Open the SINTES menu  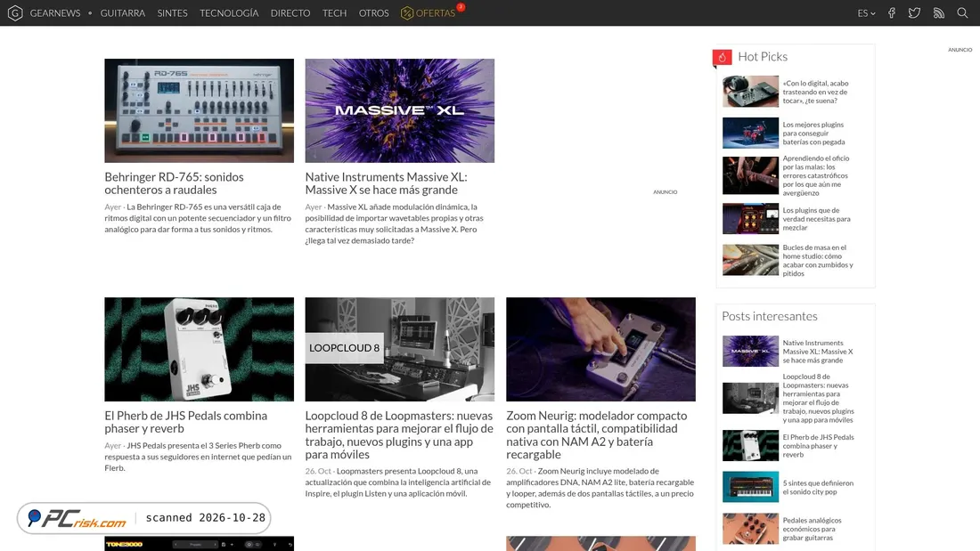pyautogui.click(x=173, y=13)
